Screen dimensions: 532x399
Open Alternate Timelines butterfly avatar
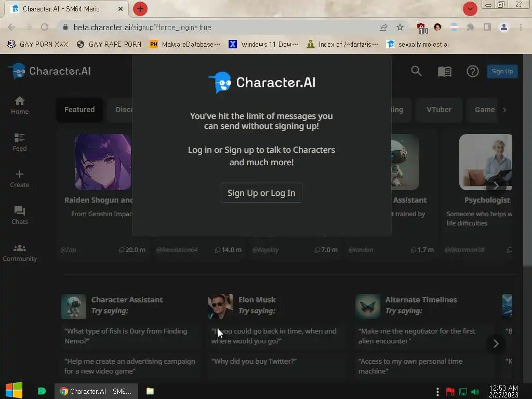click(x=368, y=307)
